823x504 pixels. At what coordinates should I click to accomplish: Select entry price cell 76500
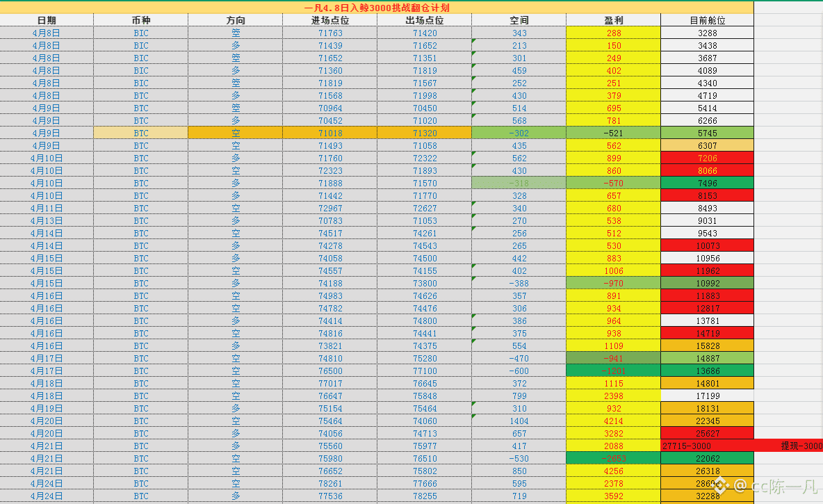[x=329, y=371]
